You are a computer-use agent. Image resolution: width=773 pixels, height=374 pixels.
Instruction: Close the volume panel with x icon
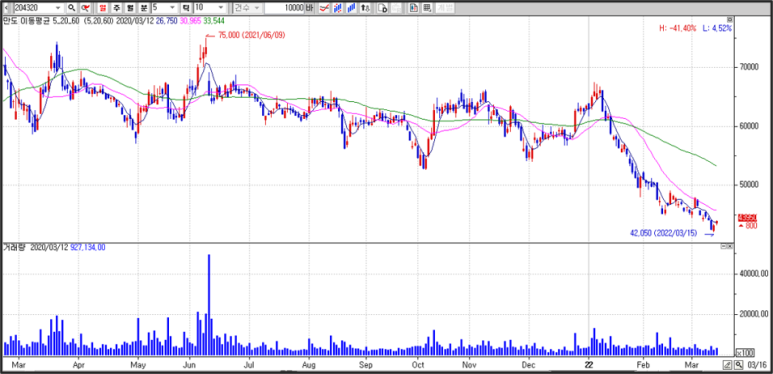coord(730,247)
